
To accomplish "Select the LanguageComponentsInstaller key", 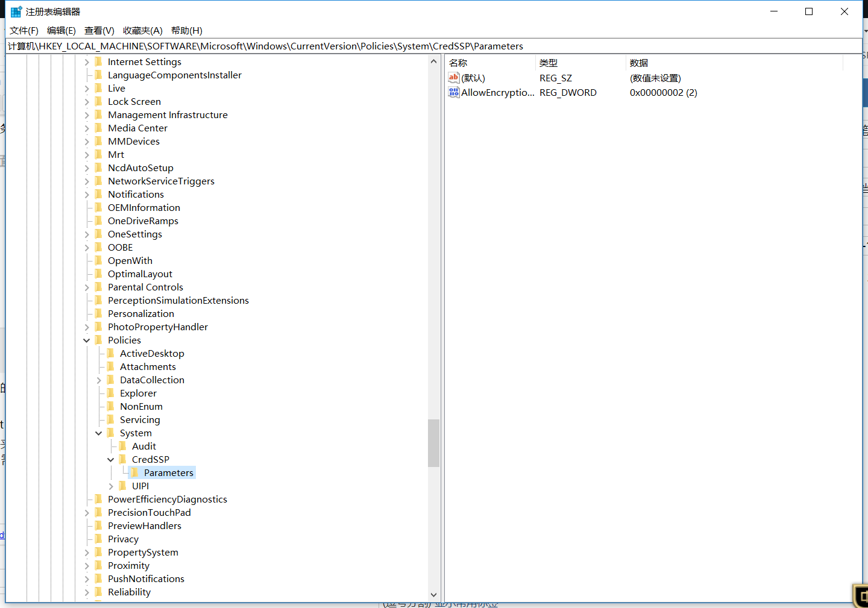I will (x=175, y=75).
